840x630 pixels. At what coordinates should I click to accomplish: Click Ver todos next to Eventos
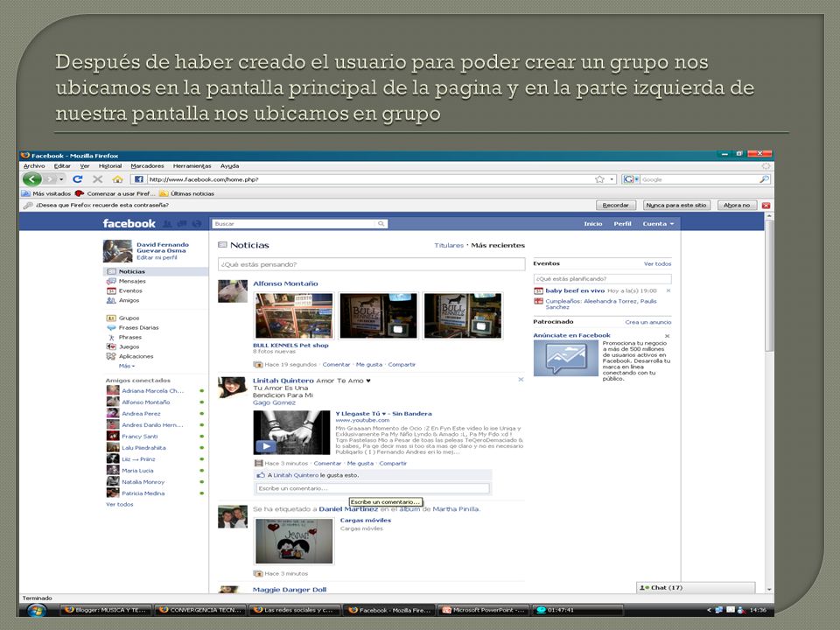tap(657, 263)
